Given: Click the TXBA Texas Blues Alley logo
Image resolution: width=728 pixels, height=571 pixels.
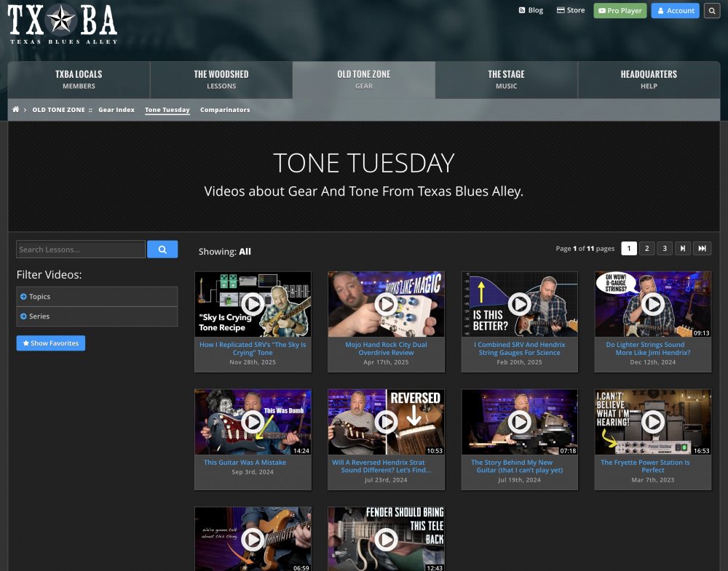Looking at the screenshot, I should click(62, 24).
